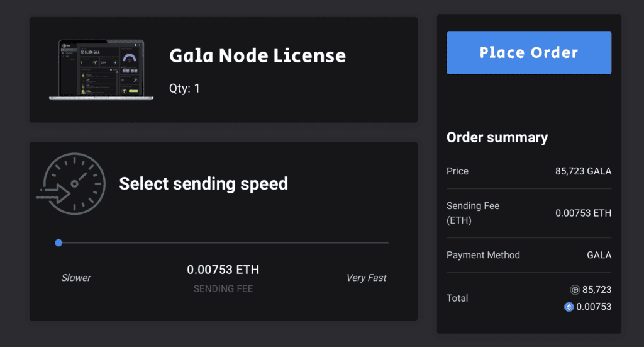Image resolution: width=644 pixels, height=347 pixels.
Task: Click the blue sending speed slider handle
Action: coord(58,242)
